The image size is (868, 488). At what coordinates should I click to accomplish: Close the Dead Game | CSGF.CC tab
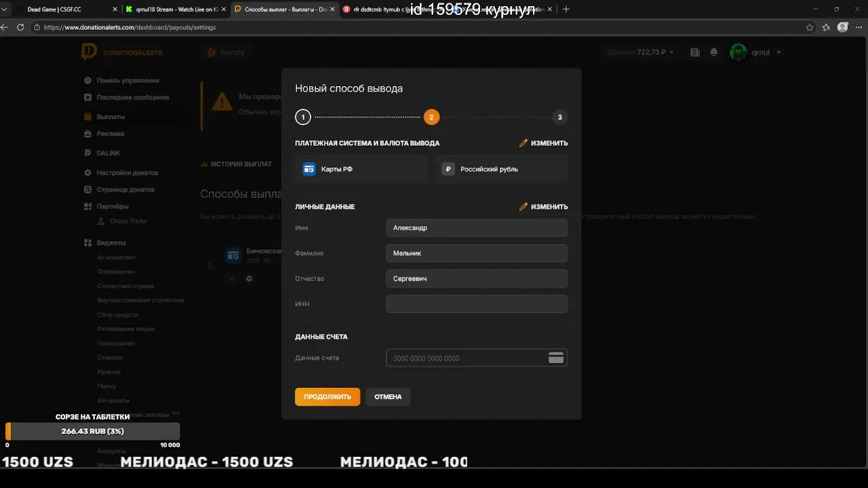point(114,9)
